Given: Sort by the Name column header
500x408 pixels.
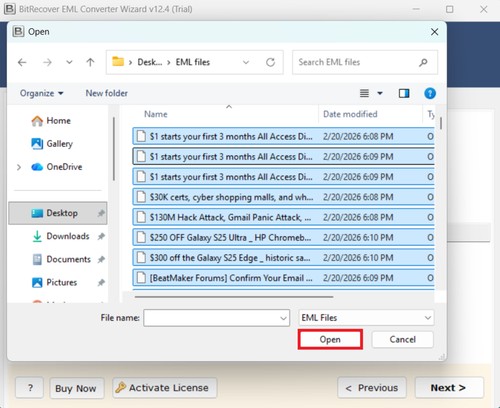Looking at the screenshot, I should pos(156,114).
